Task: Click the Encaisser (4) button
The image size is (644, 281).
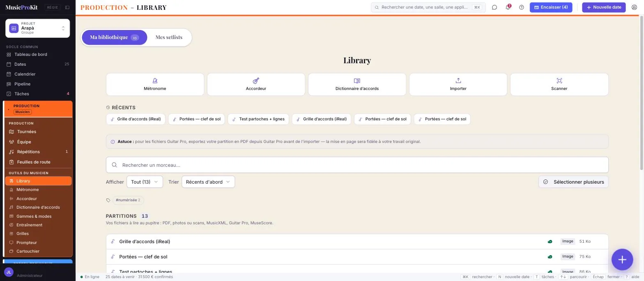Action: [x=551, y=7]
